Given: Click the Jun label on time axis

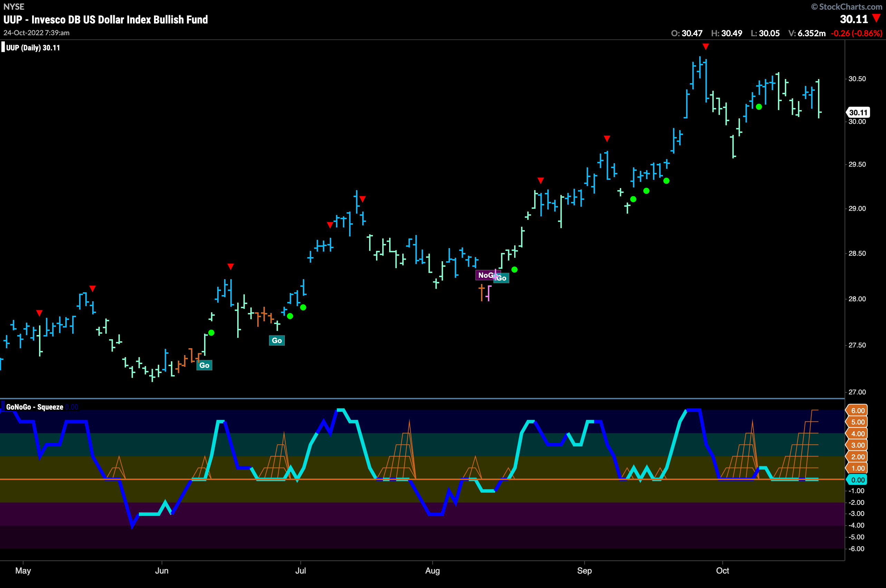Looking at the screenshot, I should pyautogui.click(x=162, y=570).
